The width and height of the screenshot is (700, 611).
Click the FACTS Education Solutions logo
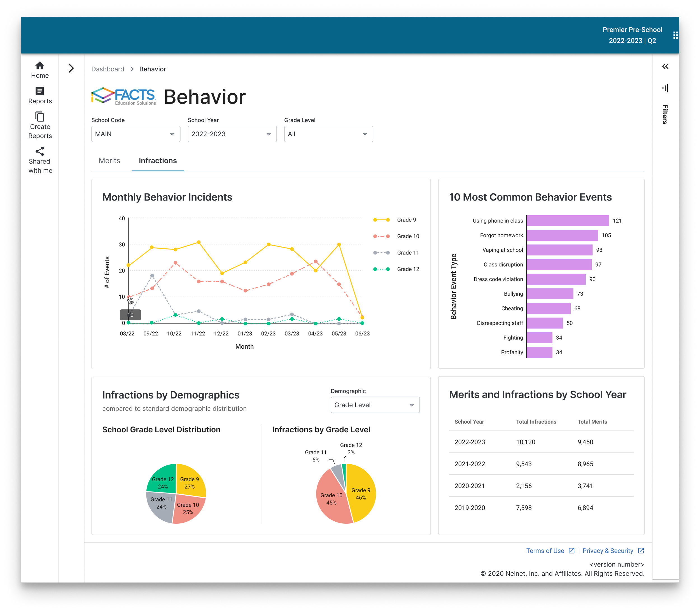click(x=124, y=97)
